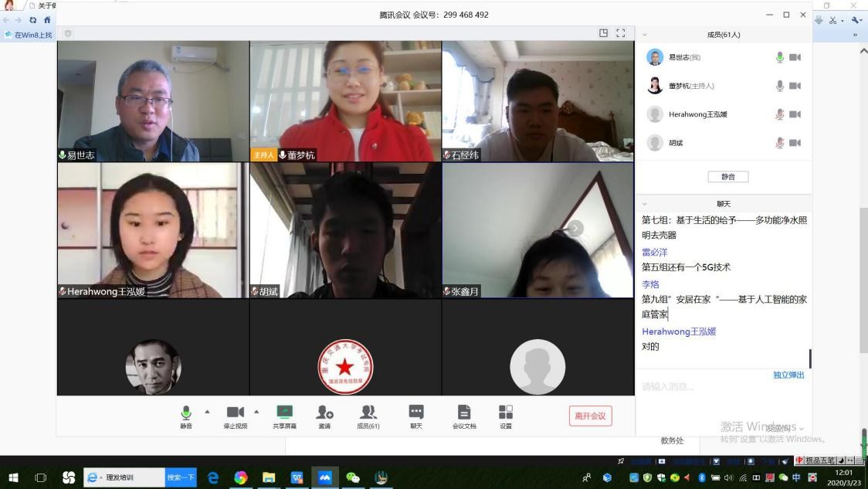Click the 离开会议 leave meeting button

click(x=590, y=416)
